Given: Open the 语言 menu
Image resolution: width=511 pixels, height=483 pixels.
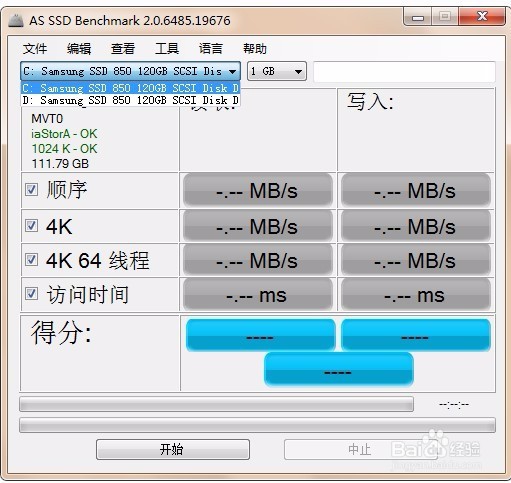Looking at the screenshot, I should [x=210, y=49].
